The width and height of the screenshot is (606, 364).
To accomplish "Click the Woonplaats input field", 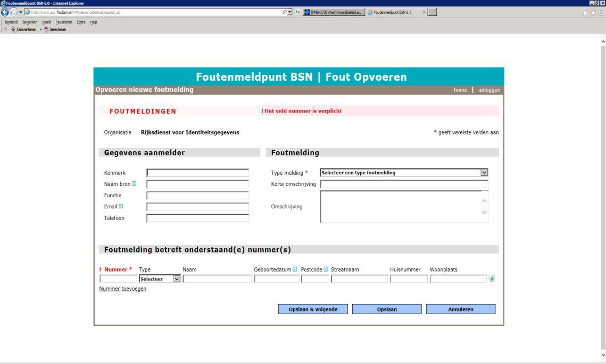I will pos(458,278).
